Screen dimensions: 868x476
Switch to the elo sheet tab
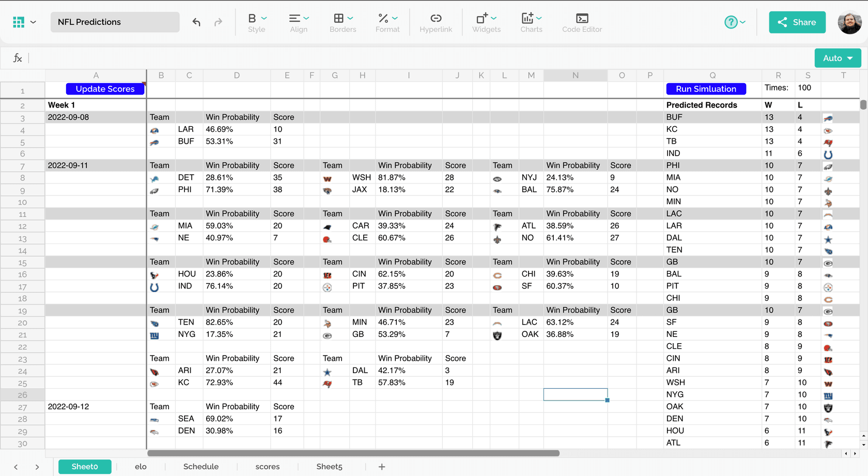[141, 467]
